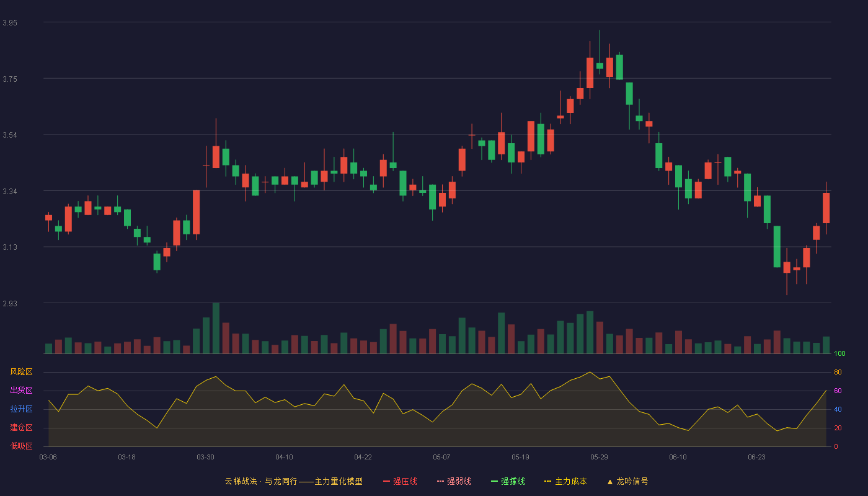Select the first red candlestick at 03-06

[48, 218]
